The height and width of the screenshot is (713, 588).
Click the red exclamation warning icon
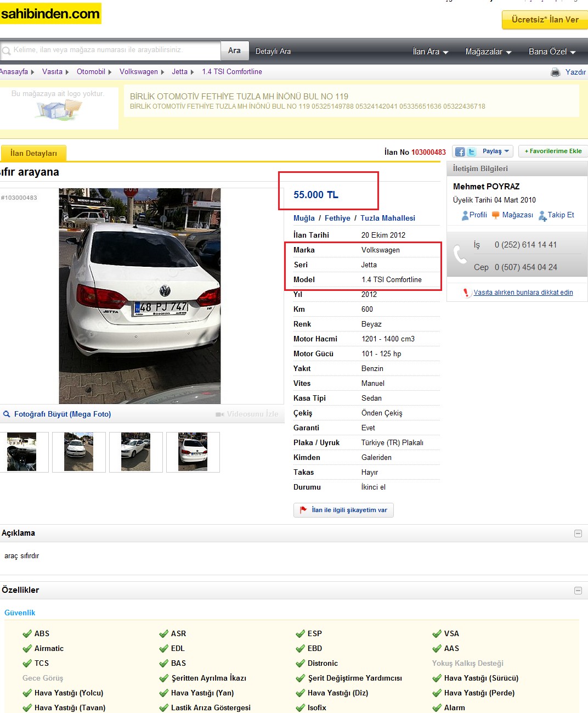466,293
